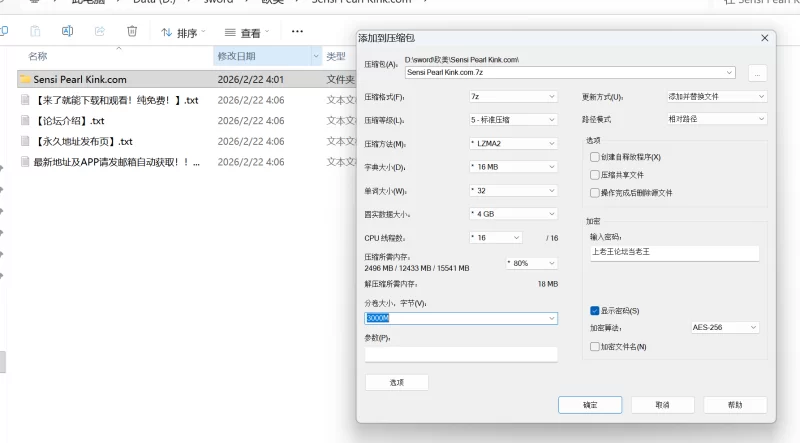Click the Delete trash icon in Explorer toolbar
Screen dimensions: 800x443
(x=132, y=32)
